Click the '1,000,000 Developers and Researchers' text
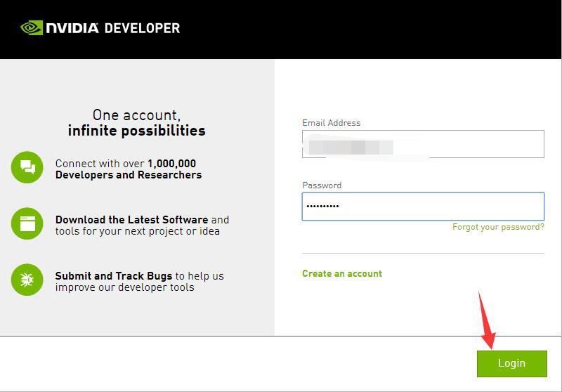562x392 pixels. click(x=129, y=169)
